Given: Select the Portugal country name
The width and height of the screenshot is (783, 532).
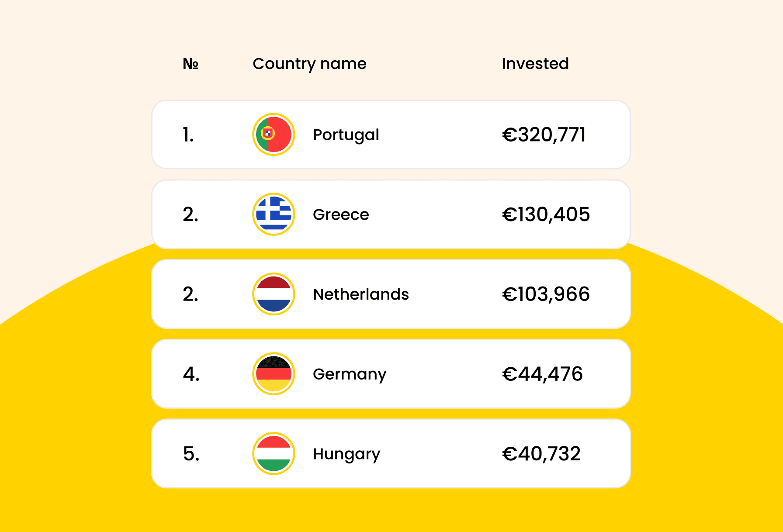Looking at the screenshot, I should click(x=346, y=135).
